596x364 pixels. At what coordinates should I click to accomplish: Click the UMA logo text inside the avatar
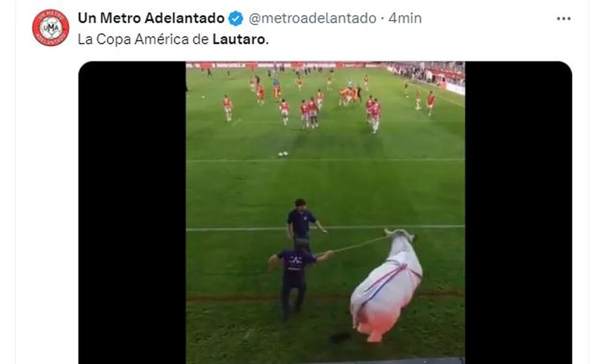[50, 28]
